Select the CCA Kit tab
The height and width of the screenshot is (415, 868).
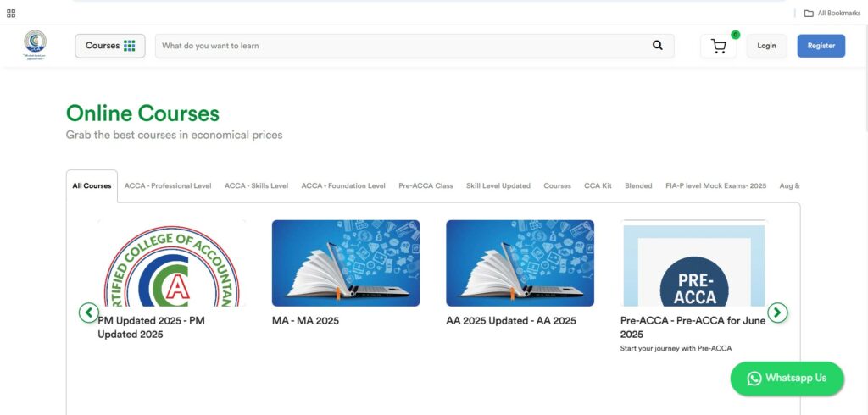pos(598,185)
